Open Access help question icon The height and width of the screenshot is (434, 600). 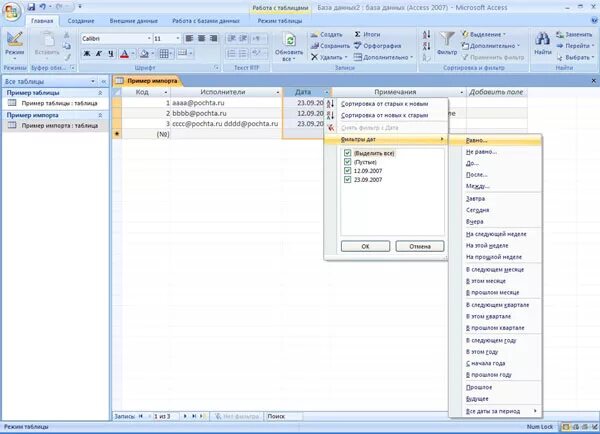tap(595, 21)
